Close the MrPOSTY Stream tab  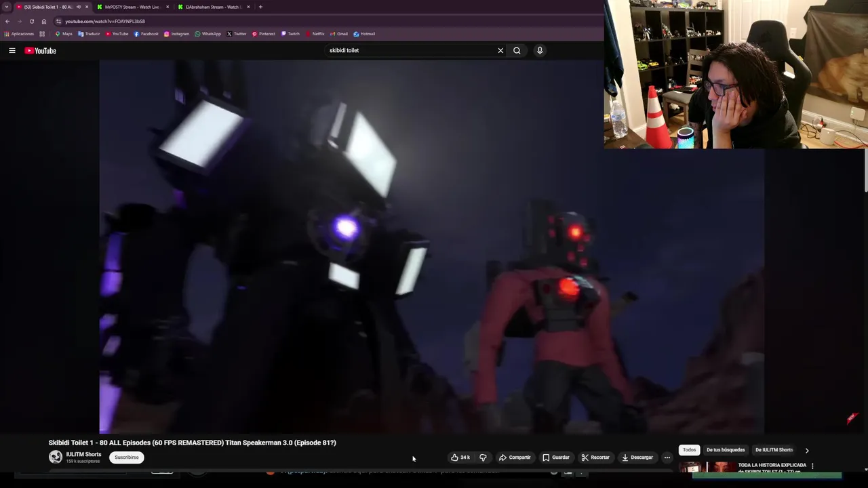(167, 7)
